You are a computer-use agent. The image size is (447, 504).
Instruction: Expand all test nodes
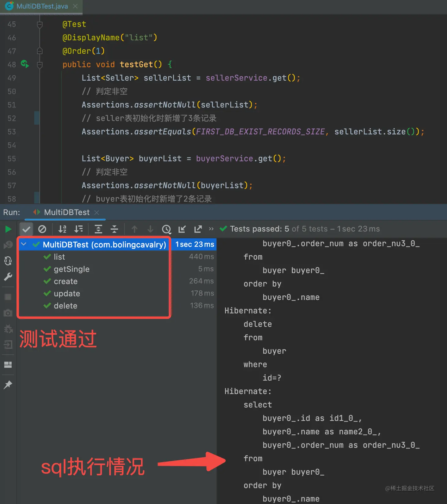[98, 229]
